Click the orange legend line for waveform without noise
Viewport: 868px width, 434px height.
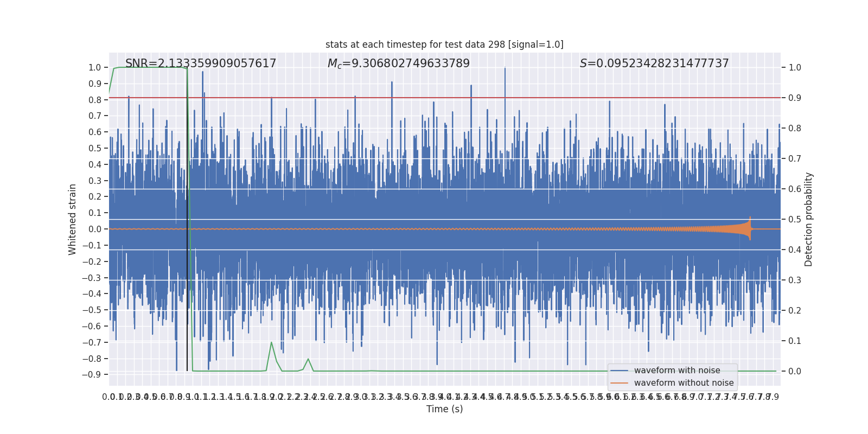pos(620,383)
